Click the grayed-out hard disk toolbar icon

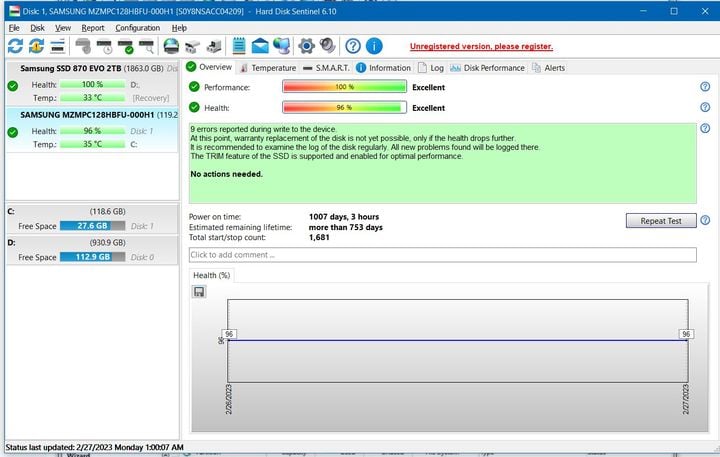[x=83, y=46]
